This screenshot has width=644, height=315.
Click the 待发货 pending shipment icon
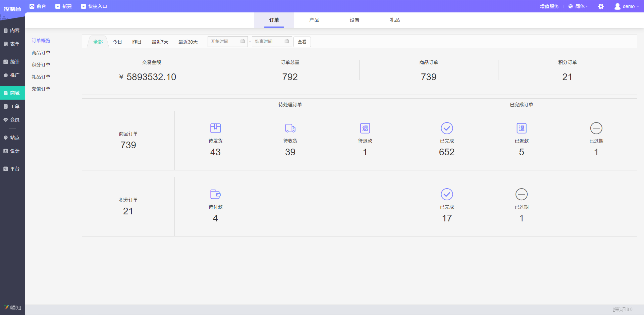(x=215, y=128)
